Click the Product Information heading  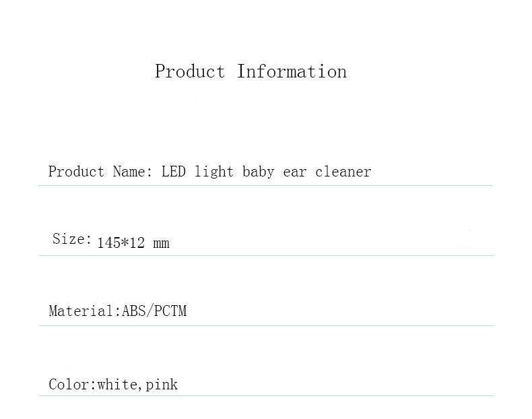(251, 71)
